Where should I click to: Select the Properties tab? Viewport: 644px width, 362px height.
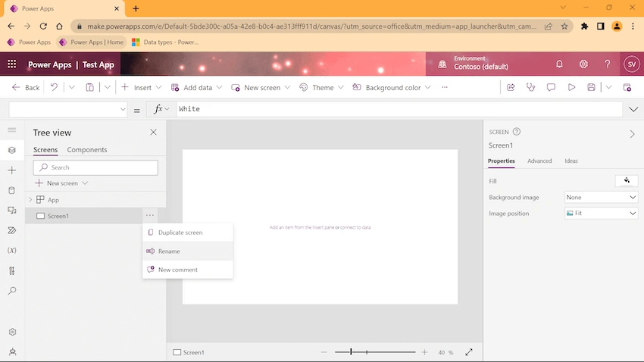click(x=501, y=161)
